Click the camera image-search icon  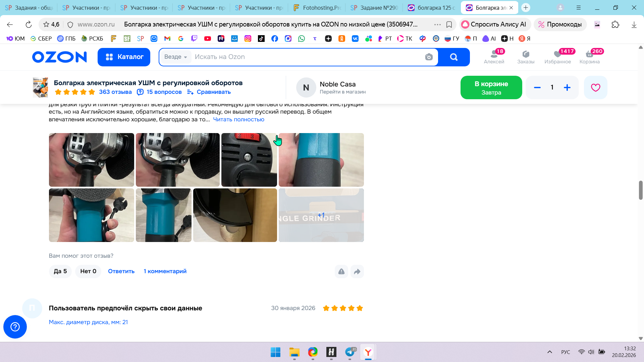(x=429, y=57)
